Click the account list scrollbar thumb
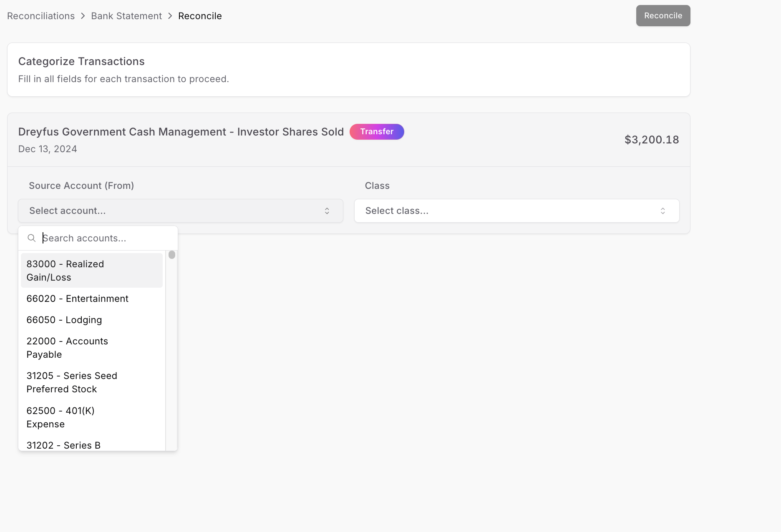 (x=172, y=255)
